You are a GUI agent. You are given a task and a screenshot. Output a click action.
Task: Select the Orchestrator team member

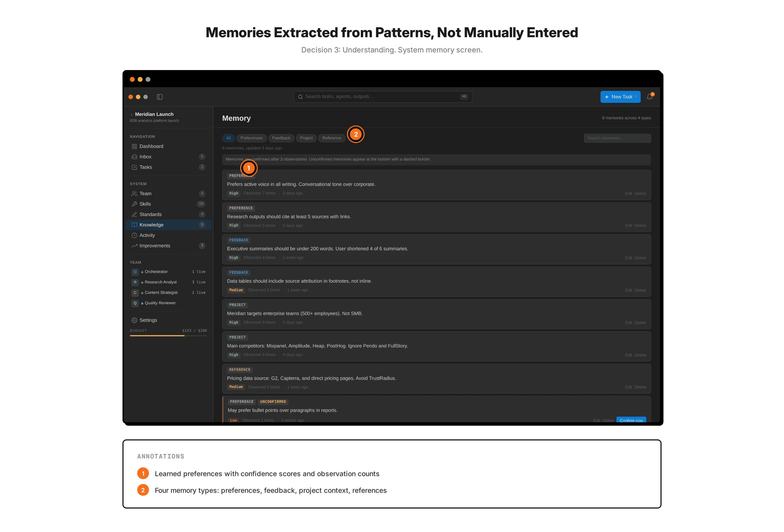pos(168,272)
